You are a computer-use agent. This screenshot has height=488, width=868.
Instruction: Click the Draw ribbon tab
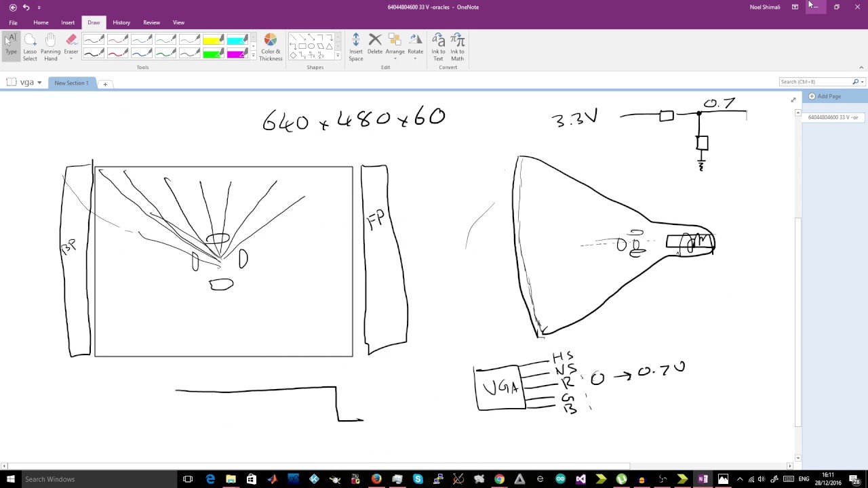click(94, 22)
